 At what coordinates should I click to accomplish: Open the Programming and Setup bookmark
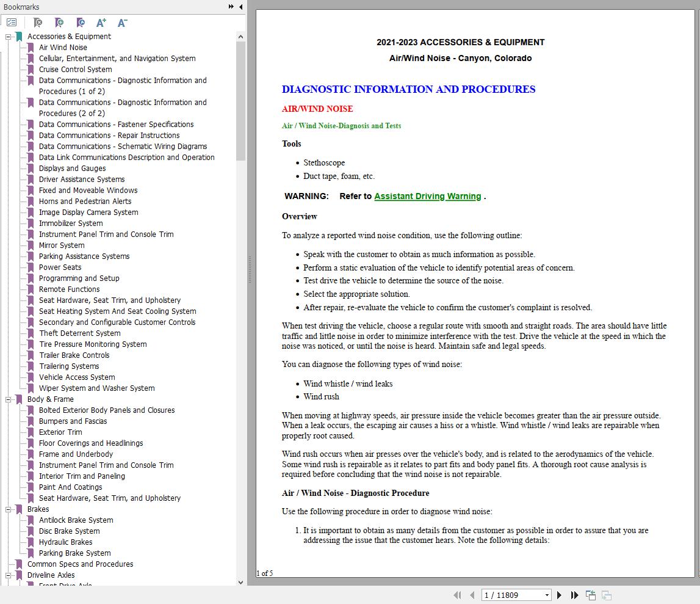79,278
